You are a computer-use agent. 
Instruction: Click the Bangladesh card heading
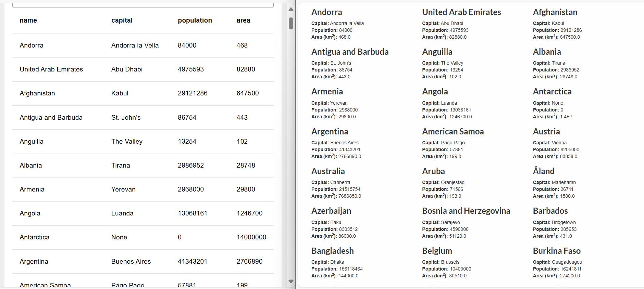coord(332,251)
